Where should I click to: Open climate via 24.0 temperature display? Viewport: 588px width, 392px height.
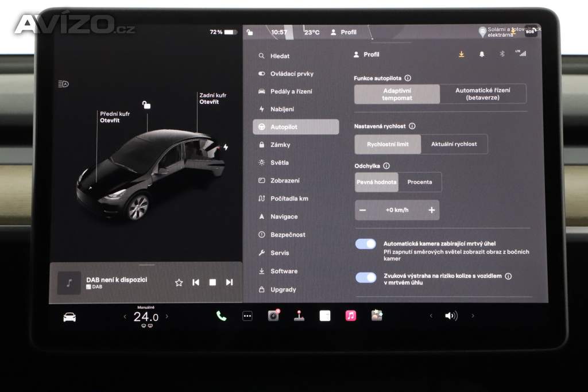[x=146, y=317]
